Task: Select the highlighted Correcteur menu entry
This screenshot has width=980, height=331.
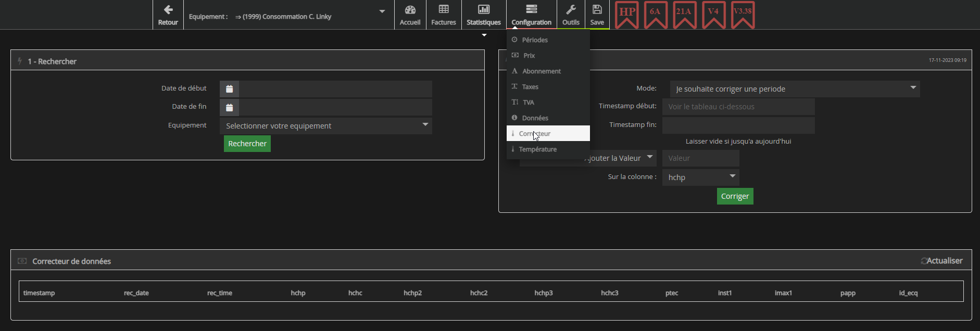Action: click(548, 133)
